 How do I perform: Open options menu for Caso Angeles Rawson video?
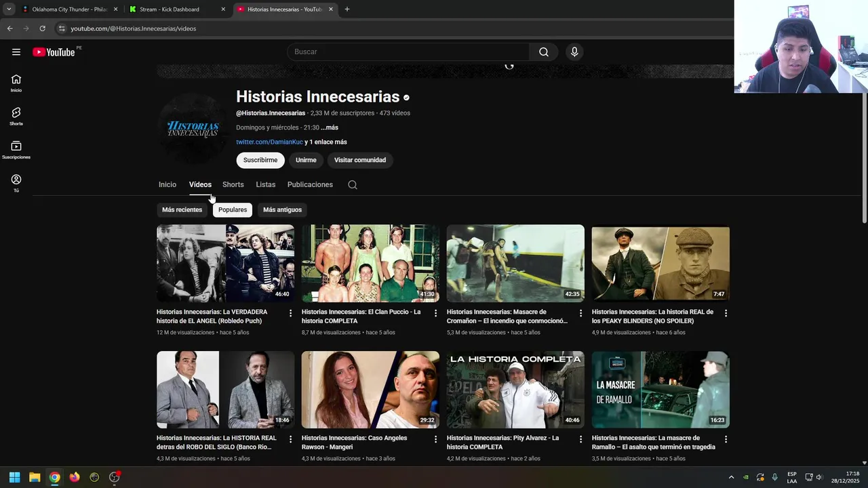(435, 439)
